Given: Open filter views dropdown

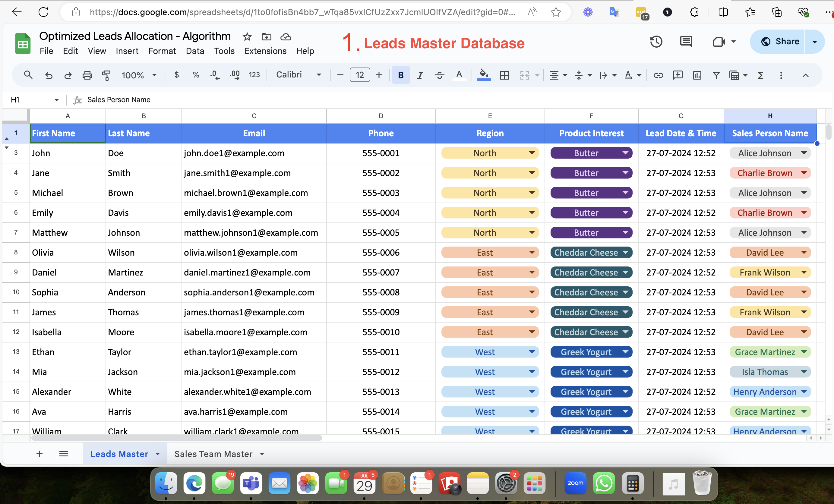Looking at the screenshot, I should click(738, 75).
